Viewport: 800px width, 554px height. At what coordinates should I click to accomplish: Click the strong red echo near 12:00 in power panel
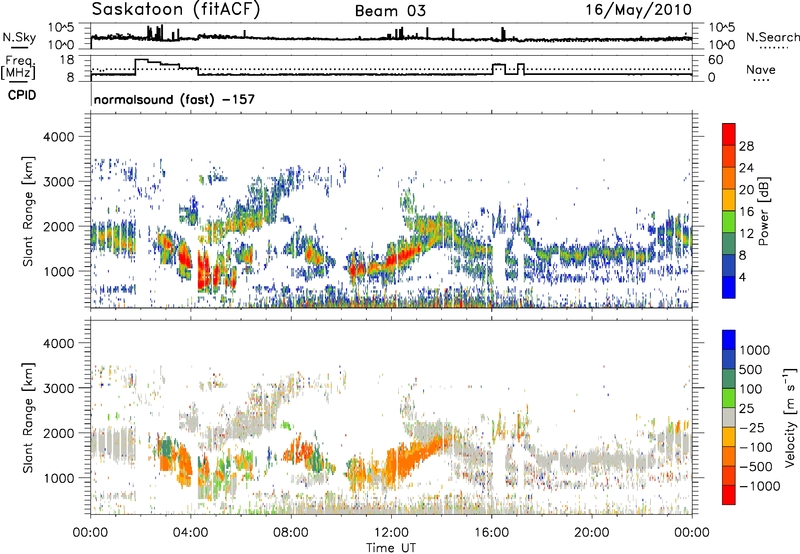pos(403,254)
